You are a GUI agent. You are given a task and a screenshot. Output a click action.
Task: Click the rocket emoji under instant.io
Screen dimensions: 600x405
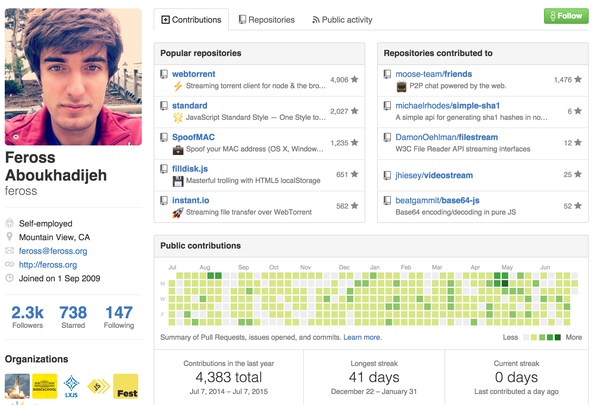coord(178,212)
